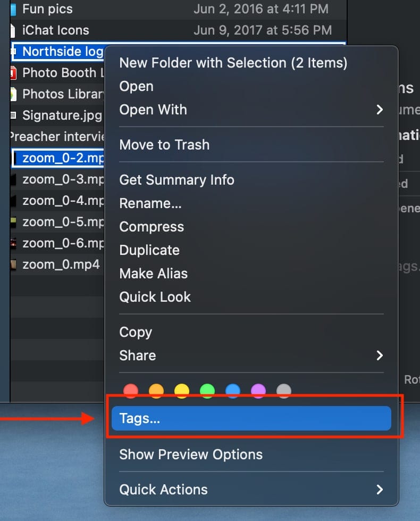420x521 pixels.
Task: Click Get Summary Info
Action: pyautogui.click(x=177, y=180)
